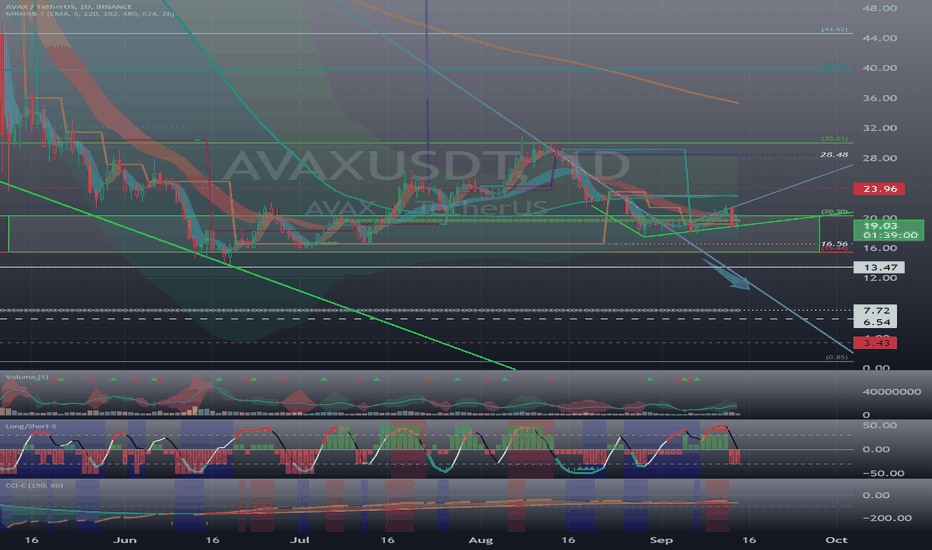The image size is (932, 550).
Task: Click the (30.03) horizontal line label
Action: tap(835, 139)
